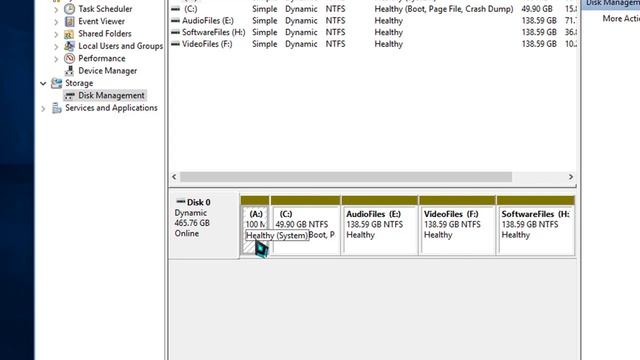640x360 pixels.
Task: Select Performance in the tree
Action: (x=102, y=58)
